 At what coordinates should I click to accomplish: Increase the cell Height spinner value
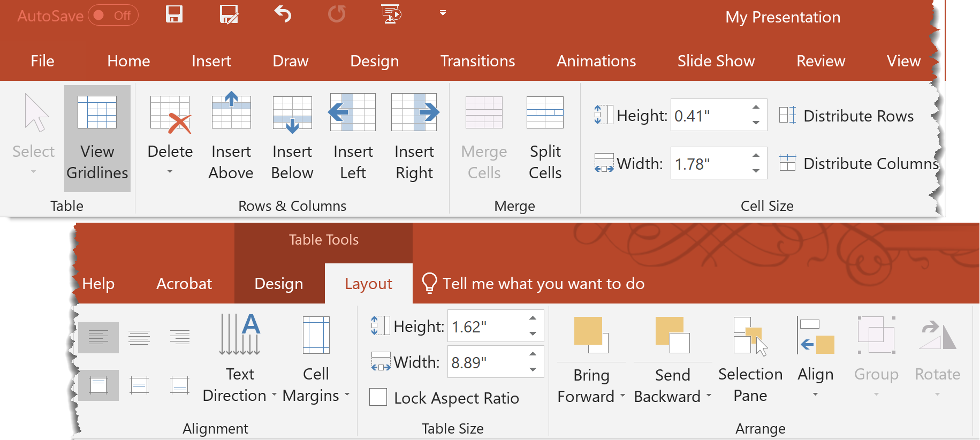[756, 108]
